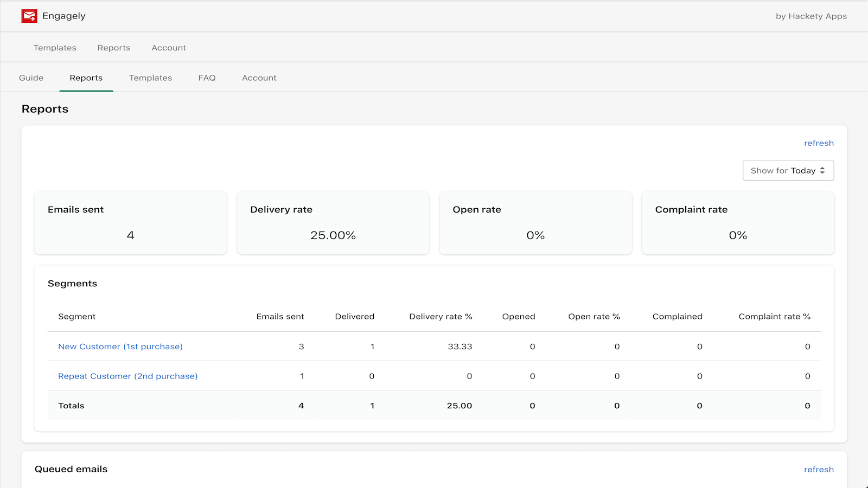Open Account in the top menu

[x=169, y=48]
